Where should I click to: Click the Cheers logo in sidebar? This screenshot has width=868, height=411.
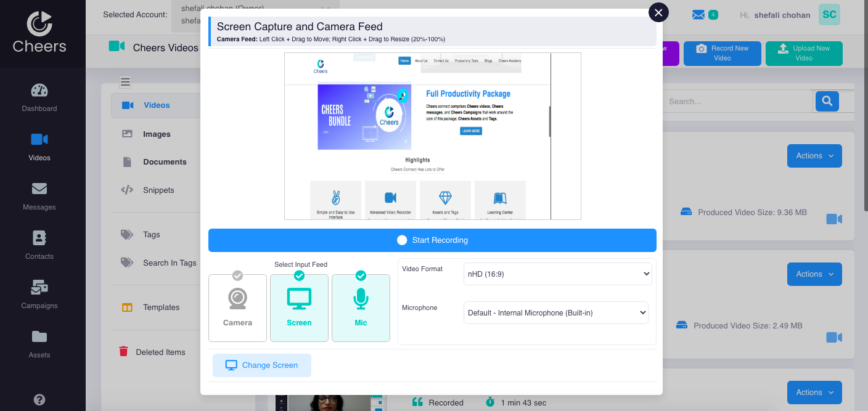(39, 31)
